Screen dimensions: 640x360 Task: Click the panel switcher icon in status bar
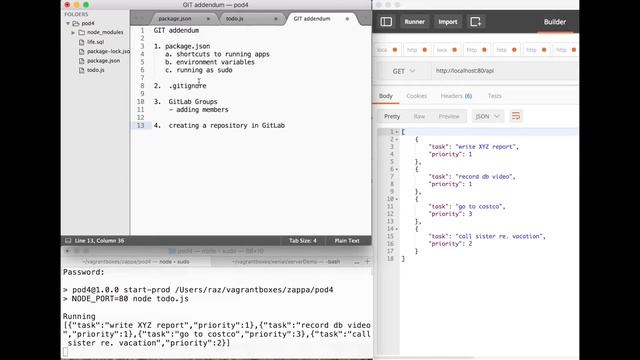pos(68,240)
